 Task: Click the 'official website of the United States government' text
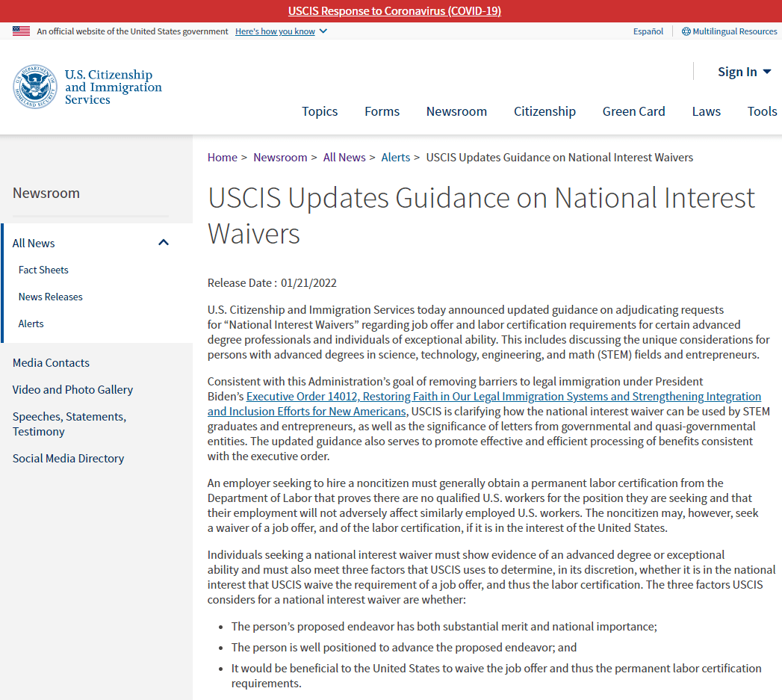tap(132, 31)
